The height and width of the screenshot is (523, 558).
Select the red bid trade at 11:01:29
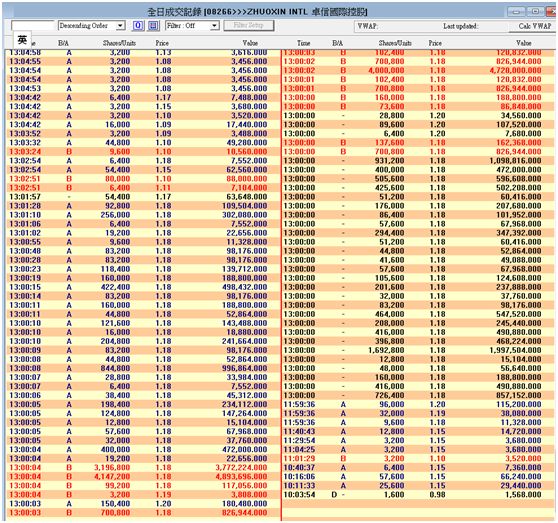click(418, 459)
